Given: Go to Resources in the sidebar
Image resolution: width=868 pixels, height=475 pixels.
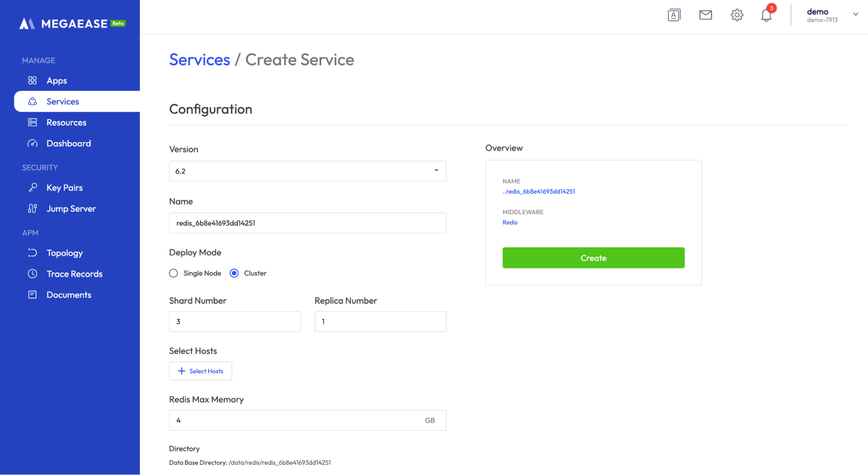Looking at the screenshot, I should (66, 123).
